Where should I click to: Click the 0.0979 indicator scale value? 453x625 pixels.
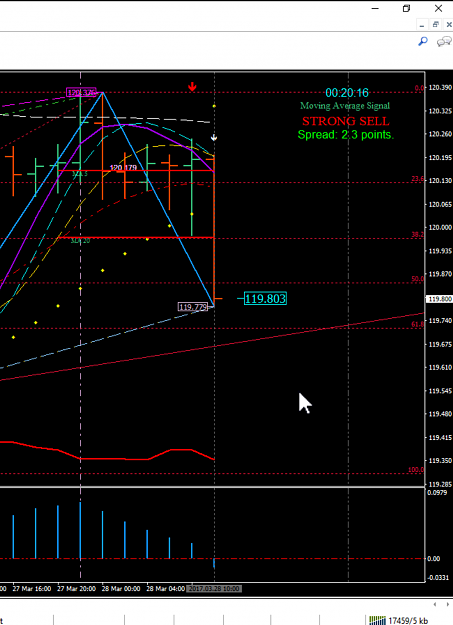click(437, 493)
